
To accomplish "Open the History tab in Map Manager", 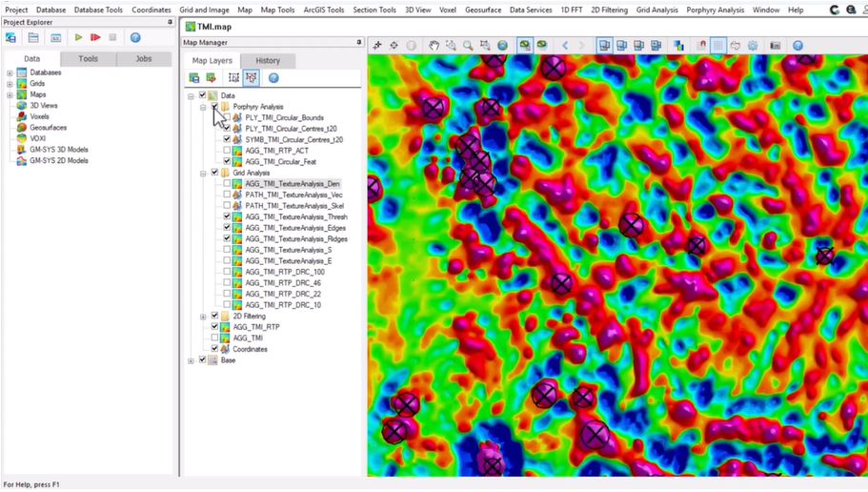I will pos(268,60).
